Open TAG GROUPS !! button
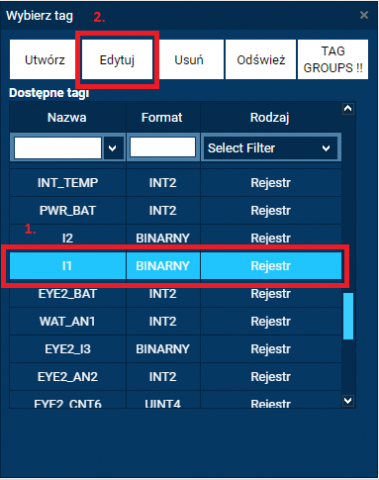This screenshot has height=480, width=379. [333, 59]
